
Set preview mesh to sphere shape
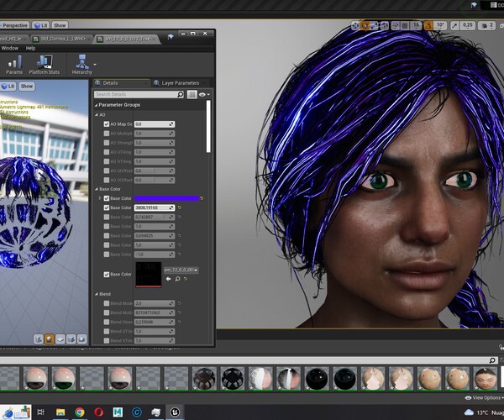50,339
